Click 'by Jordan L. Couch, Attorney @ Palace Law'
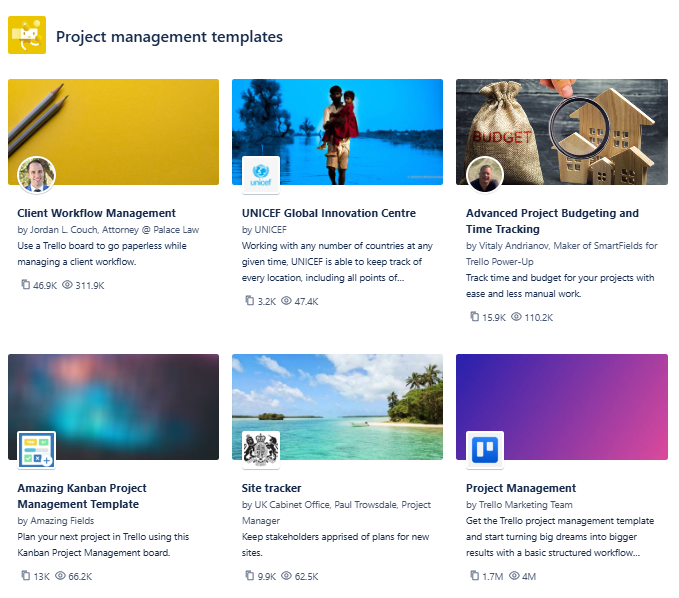Screen dimensions: 679x598 click(108, 230)
